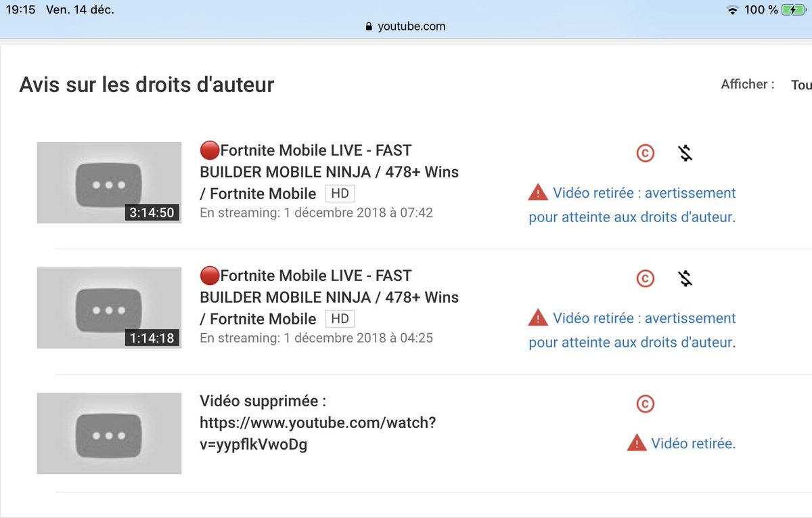Click copyright icon in Vidéo supprimée row
The image size is (812, 518).
pyautogui.click(x=646, y=404)
